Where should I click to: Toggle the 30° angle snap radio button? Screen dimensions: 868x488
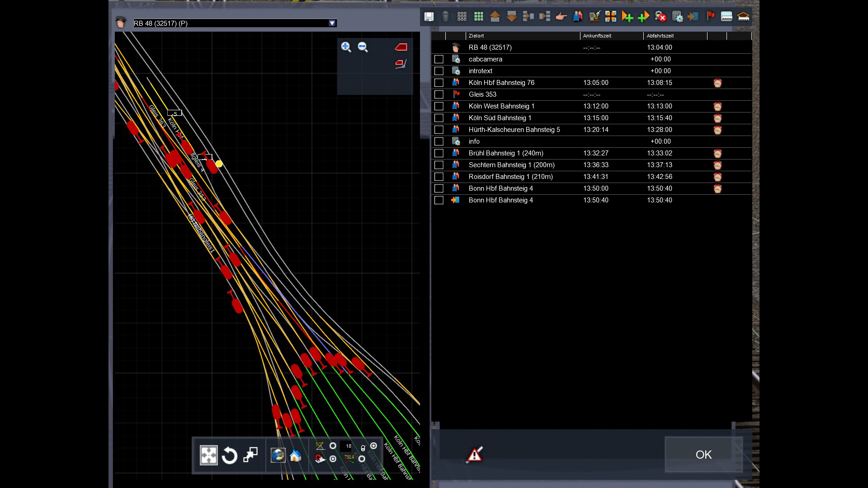[x=333, y=446]
